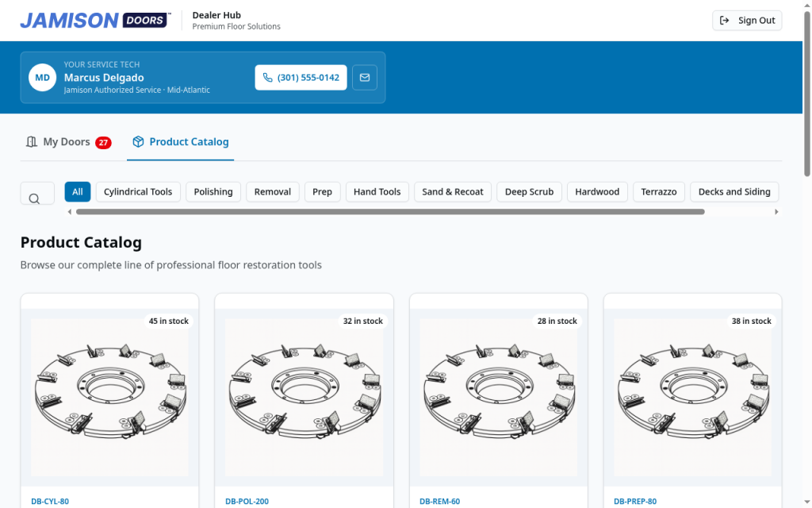Click the '28 in stock' badge
812x508 pixels.
pos(557,321)
